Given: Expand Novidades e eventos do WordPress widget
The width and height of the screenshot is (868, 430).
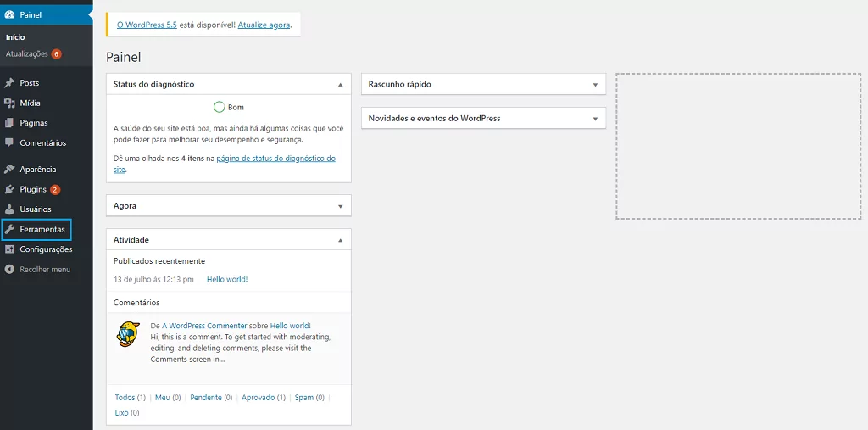Looking at the screenshot, I should click(595, 119).
